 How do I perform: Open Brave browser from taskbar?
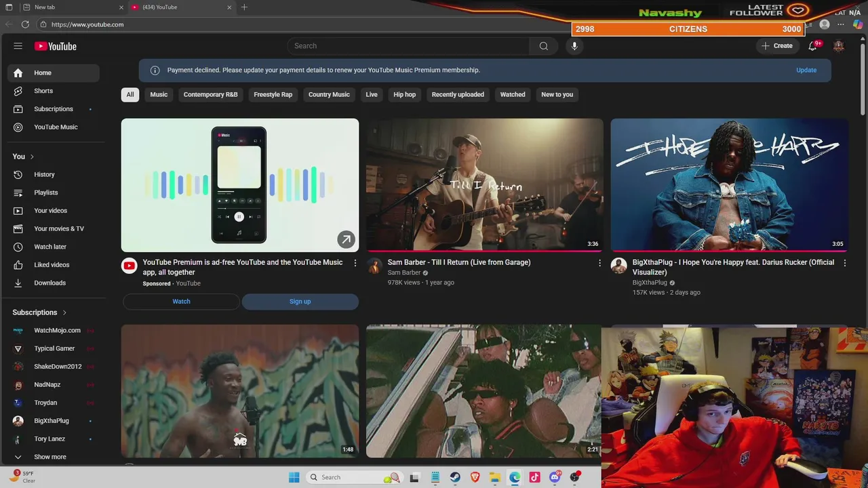(x=475, y=477)
